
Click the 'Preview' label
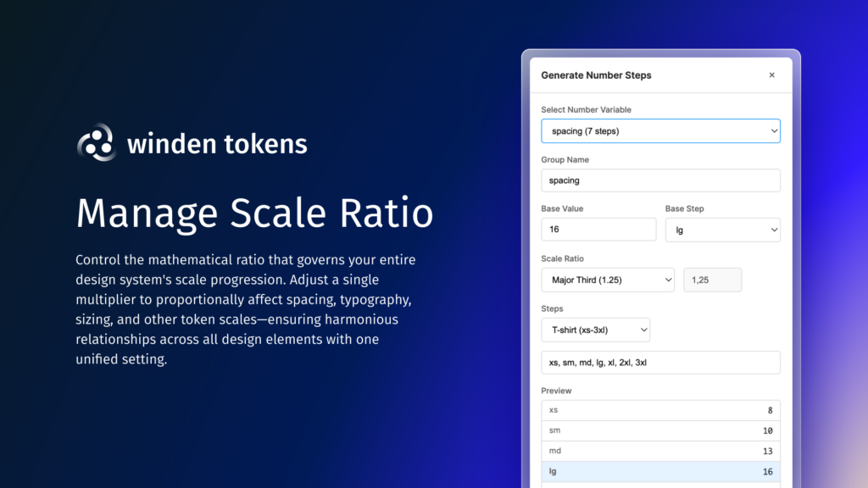[x=556, y=391]
